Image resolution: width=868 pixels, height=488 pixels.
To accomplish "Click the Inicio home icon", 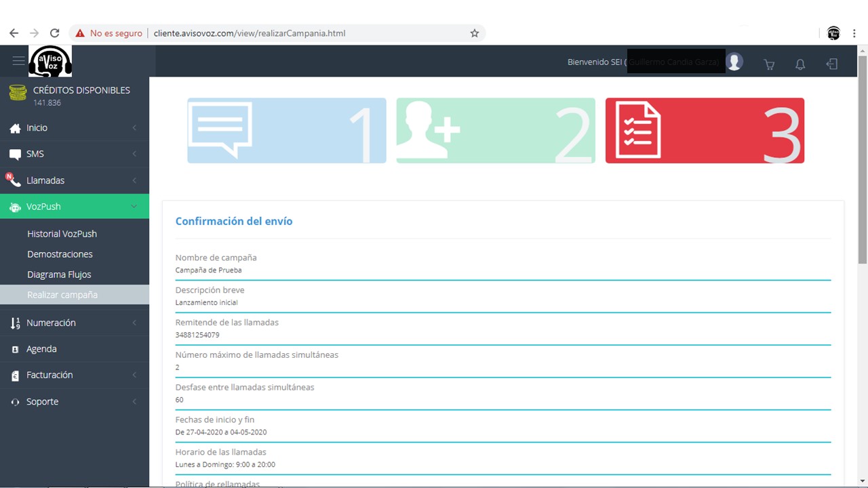I will [15, 128].
